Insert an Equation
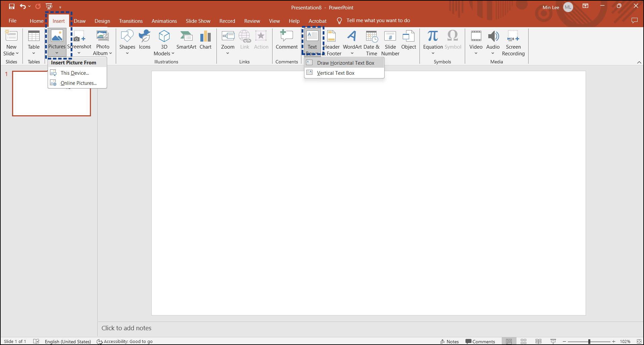The height and width of the screenshot is (345, 644). coord(433,43)
